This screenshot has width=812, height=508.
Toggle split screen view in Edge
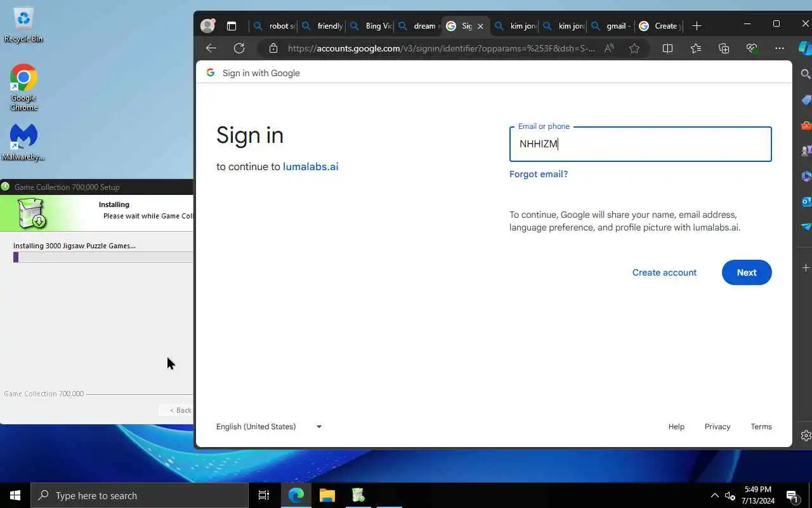[x=667, y=48]
